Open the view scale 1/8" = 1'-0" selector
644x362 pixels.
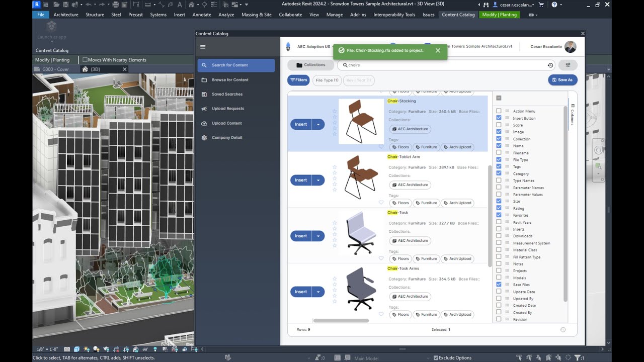pos(47,349)
